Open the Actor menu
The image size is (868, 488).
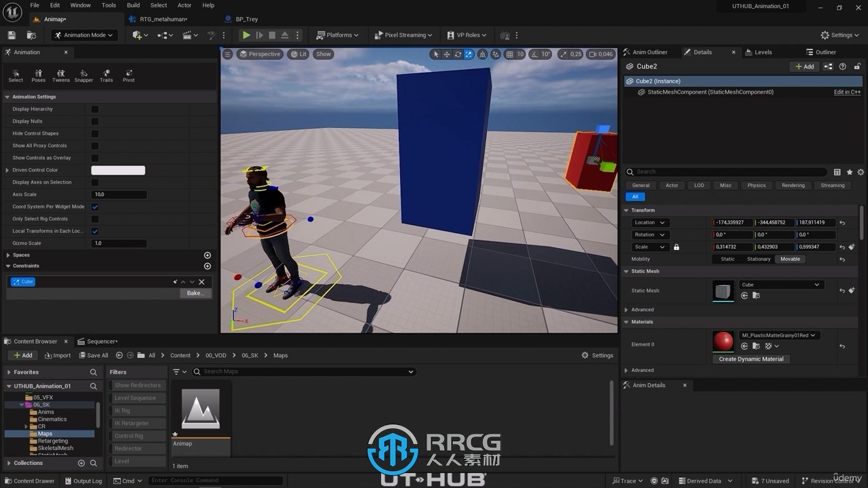pyautogui.click(x=184, y=5)
